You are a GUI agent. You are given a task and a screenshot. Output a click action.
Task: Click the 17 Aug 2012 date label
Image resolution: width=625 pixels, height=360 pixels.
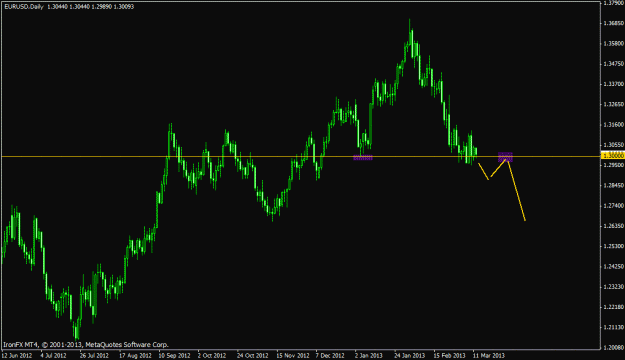point(136,355)
